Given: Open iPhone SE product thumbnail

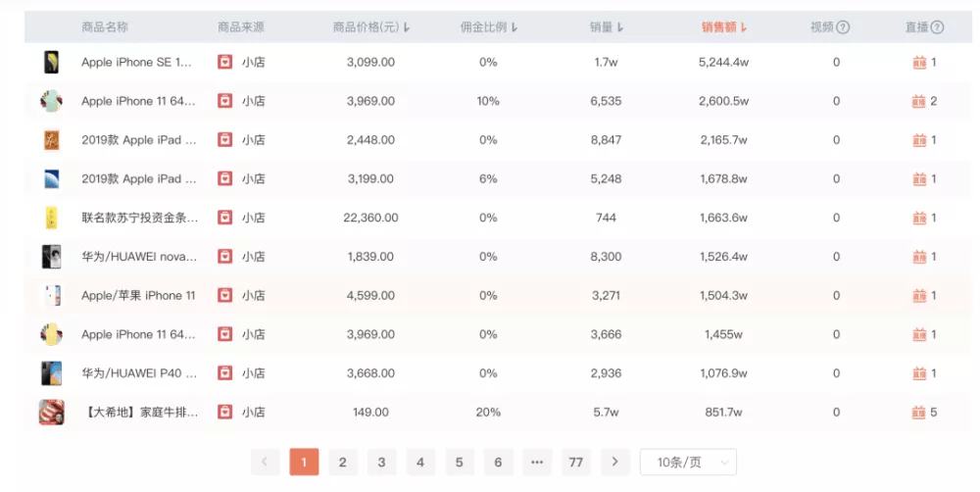Looking at the screenshot, I should 51,62.
